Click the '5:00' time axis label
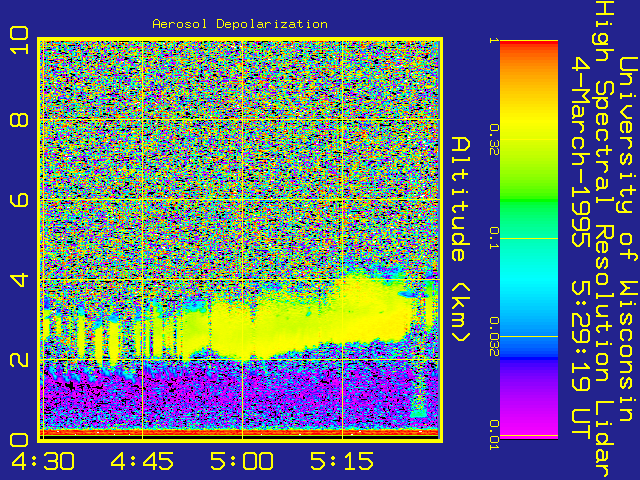This screenshot has width=640, height=480. (242, 461)
